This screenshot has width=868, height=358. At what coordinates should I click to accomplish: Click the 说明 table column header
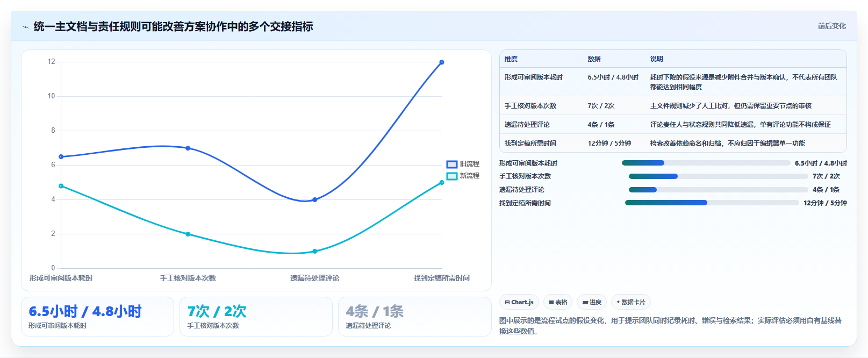[x=657, y=59]
